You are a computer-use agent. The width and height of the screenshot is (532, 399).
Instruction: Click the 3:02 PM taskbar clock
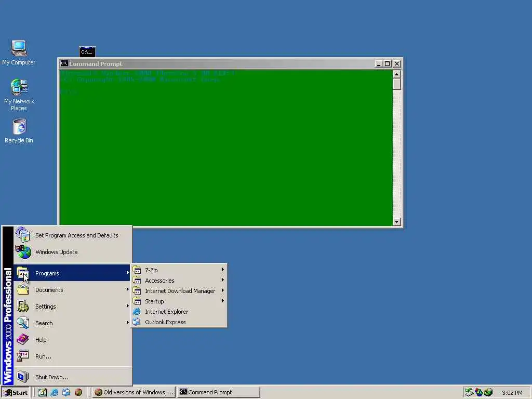pyautogui.click(x=512, y=393)
